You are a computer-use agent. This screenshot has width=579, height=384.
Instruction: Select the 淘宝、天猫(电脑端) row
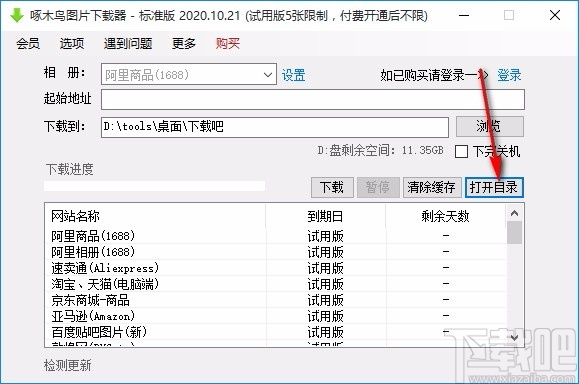tap(275, 284)
